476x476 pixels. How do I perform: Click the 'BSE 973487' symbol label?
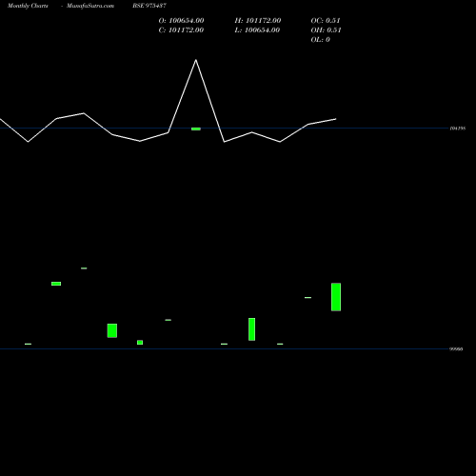click(149, 6)
